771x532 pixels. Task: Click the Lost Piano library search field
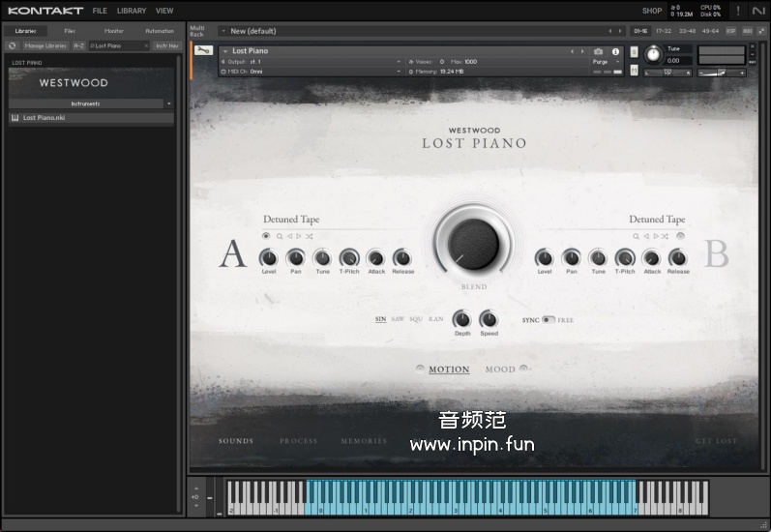coord(117,45)
